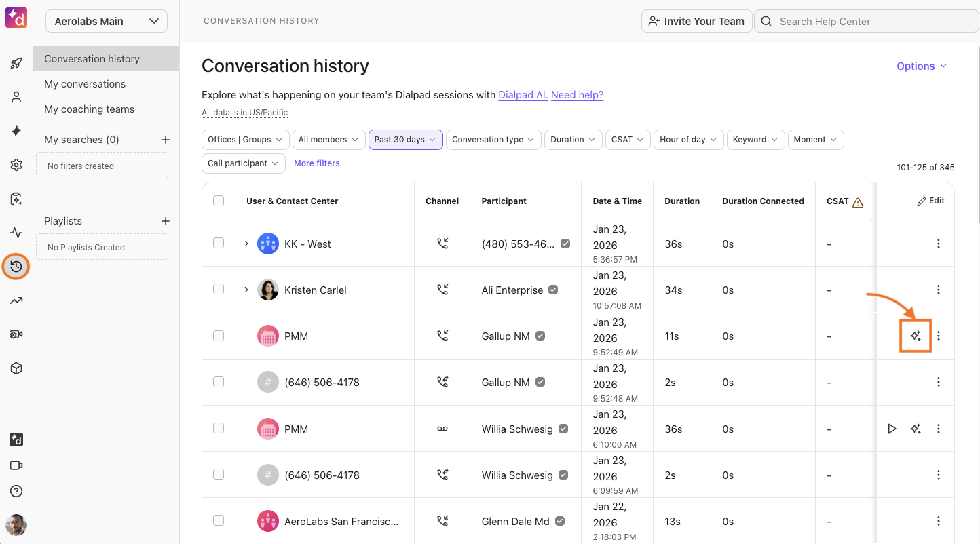Open the Moment filter dropdown
Viewport: 980px width, 544px height.
pyautogui.click(x=816, y=140)
